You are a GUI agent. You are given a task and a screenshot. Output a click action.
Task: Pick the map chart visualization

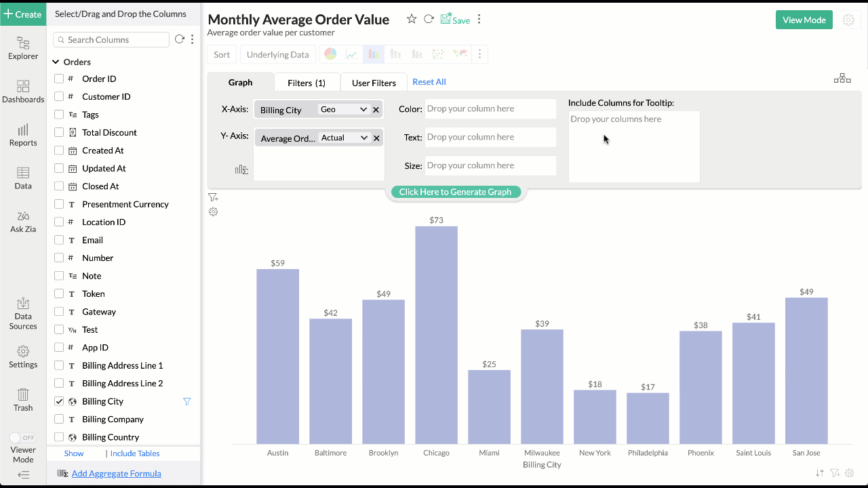coord(460,54)
